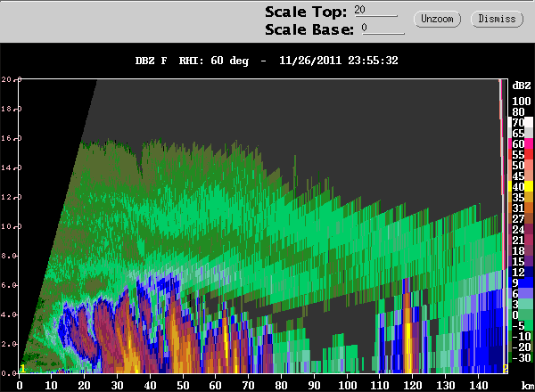Click the 100 km x-axis label
The width and height of the screenshot is (535, 392).
point(347,386)
